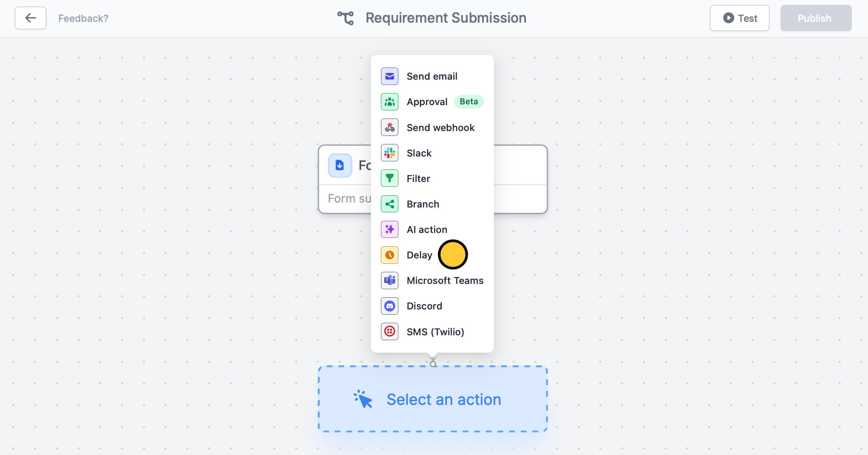
Task: Click the Send webhook icon
Action: click(x=389, y=127)
